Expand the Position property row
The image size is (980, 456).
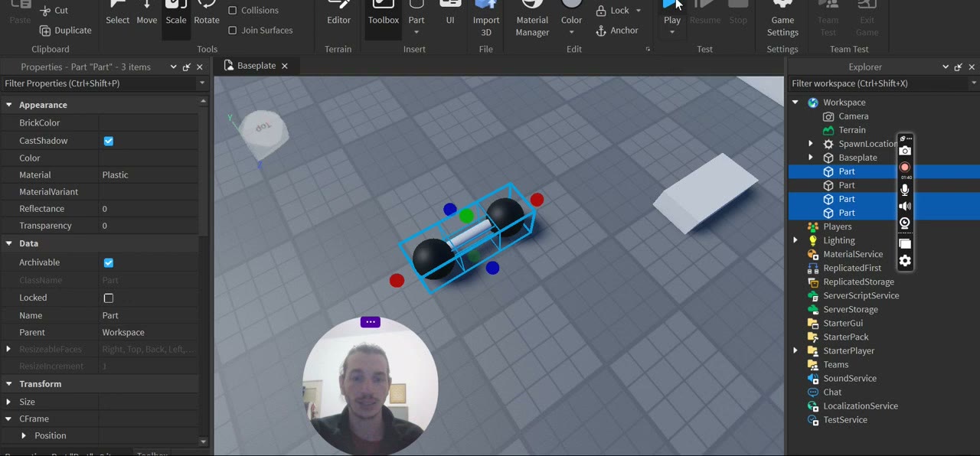tap(24, 435)
